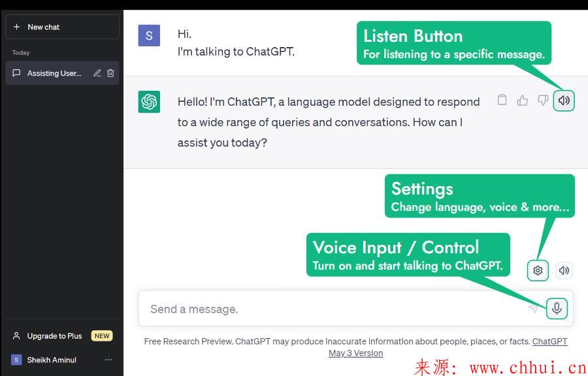Click the "I'm talking to ChatGPT." message text
The width and height of the screenshot is (588, 376).
[237, 52]
